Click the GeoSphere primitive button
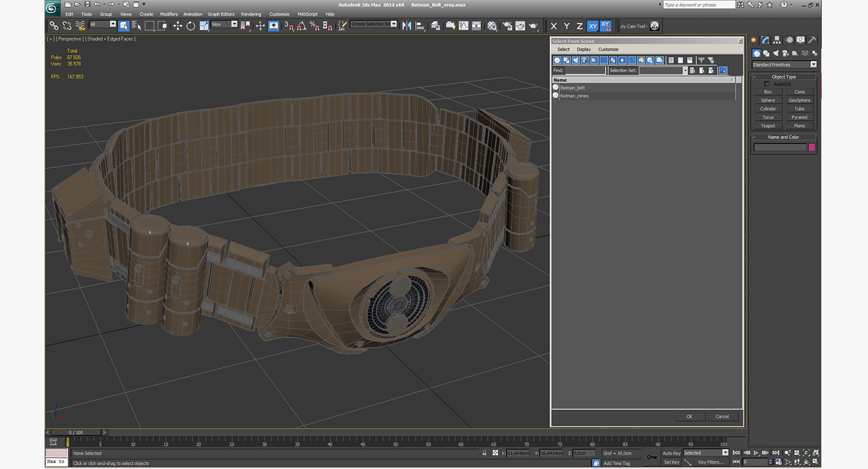868x469 pixels. coord(799,100)
